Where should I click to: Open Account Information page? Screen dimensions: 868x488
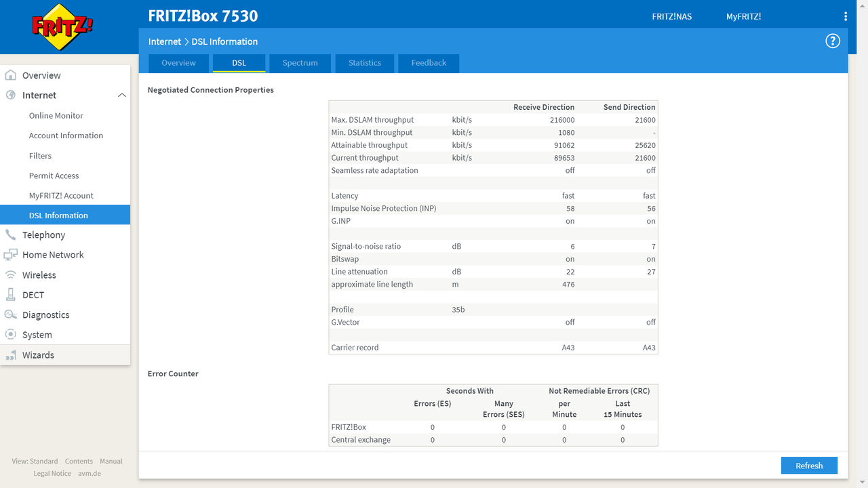65,136
